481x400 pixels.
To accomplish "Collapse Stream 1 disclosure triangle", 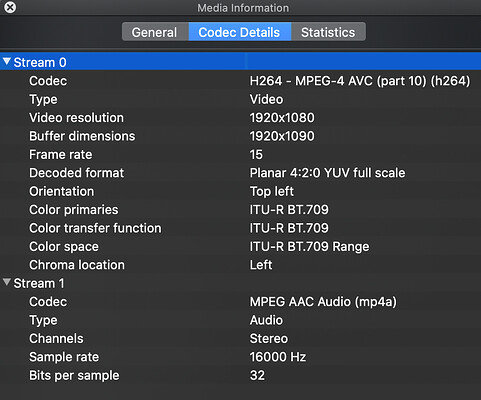I will pyautogui.click(x=6, y=282).
